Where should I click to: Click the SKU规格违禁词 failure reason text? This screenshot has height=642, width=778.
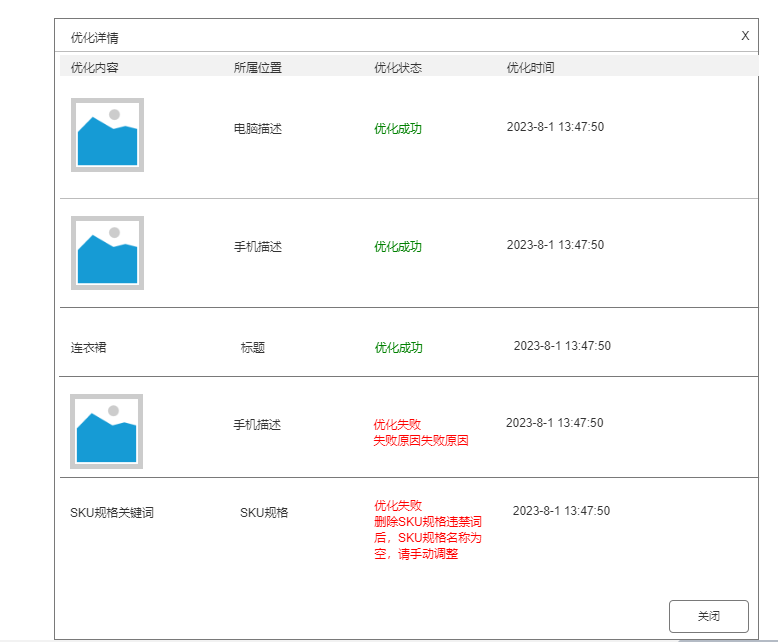pos(428,530)
